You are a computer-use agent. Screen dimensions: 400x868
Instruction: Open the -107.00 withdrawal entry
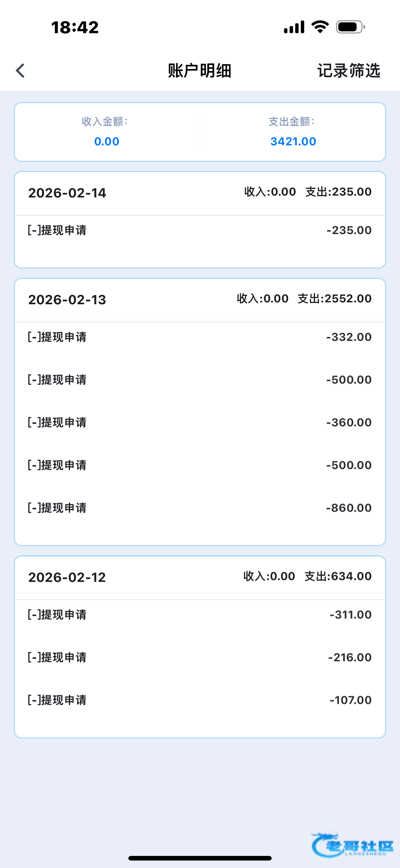200,700
